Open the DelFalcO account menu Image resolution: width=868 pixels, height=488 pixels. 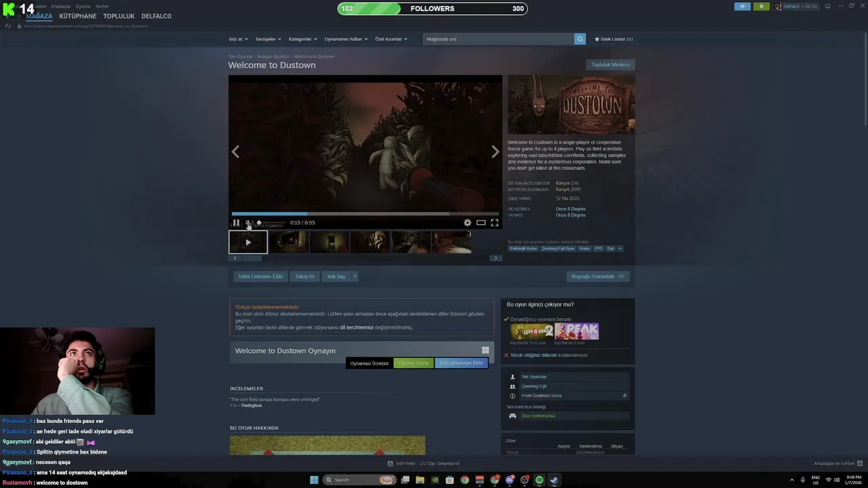click(796, 6)
